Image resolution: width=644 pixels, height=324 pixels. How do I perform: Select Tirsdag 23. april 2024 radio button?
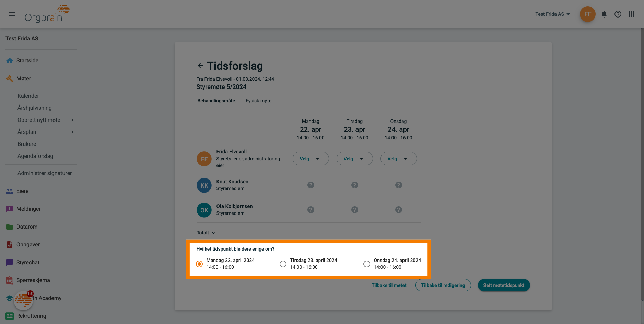click(x=283, y=264)
